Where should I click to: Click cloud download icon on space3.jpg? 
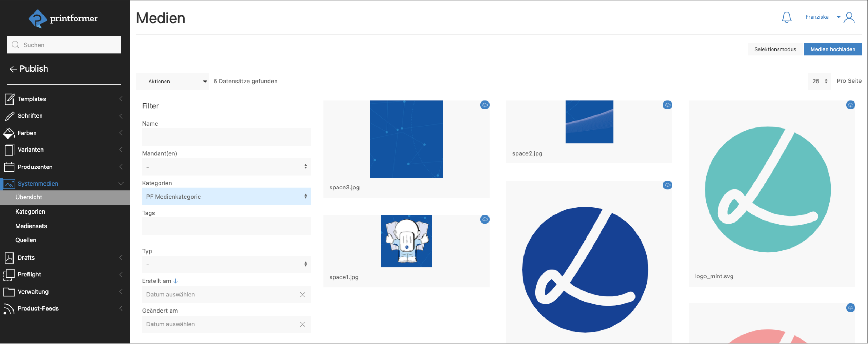tap(485, 105)
